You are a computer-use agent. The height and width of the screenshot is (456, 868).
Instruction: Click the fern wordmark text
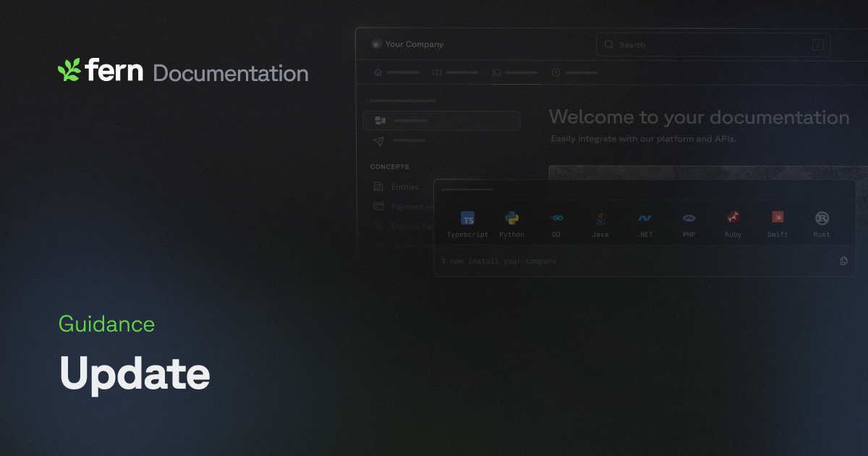click(x=114, y=70)
